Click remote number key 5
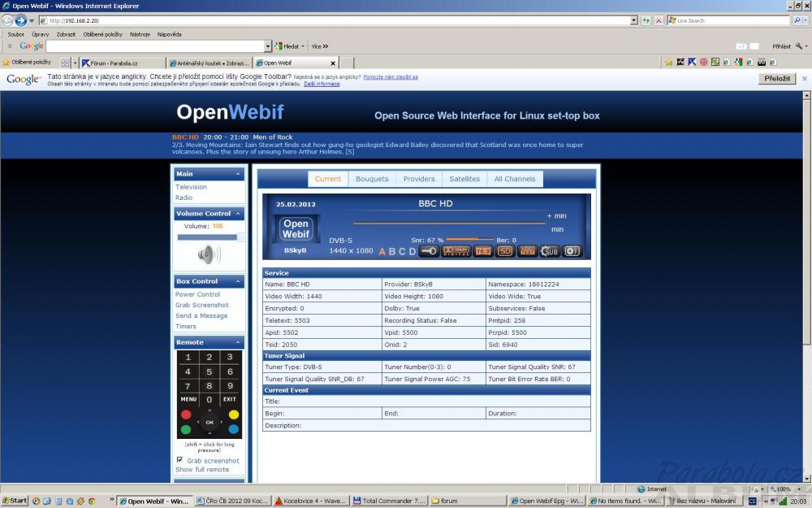The image size is (812, 508). pos(209,371)
